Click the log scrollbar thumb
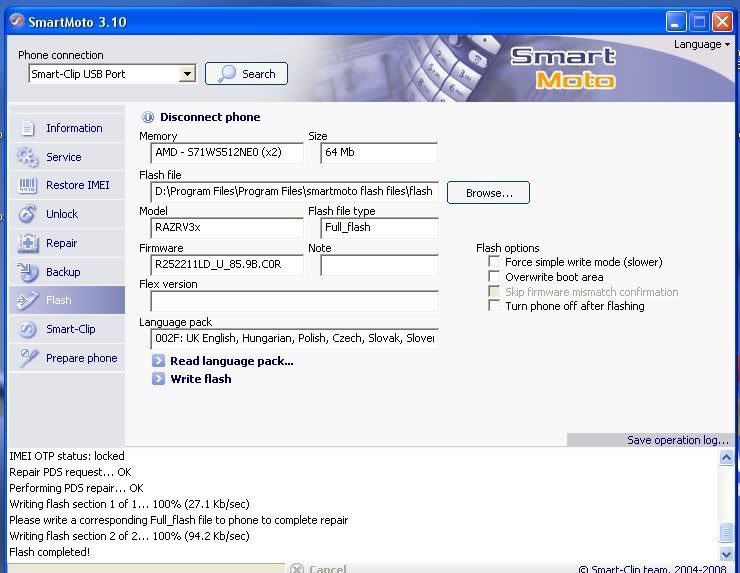 click(x=726, y=532)
